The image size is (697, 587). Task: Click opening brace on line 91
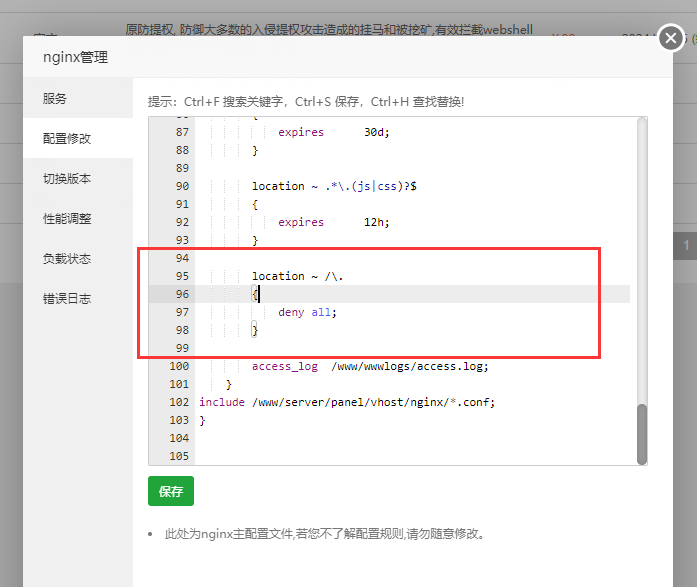255,204
